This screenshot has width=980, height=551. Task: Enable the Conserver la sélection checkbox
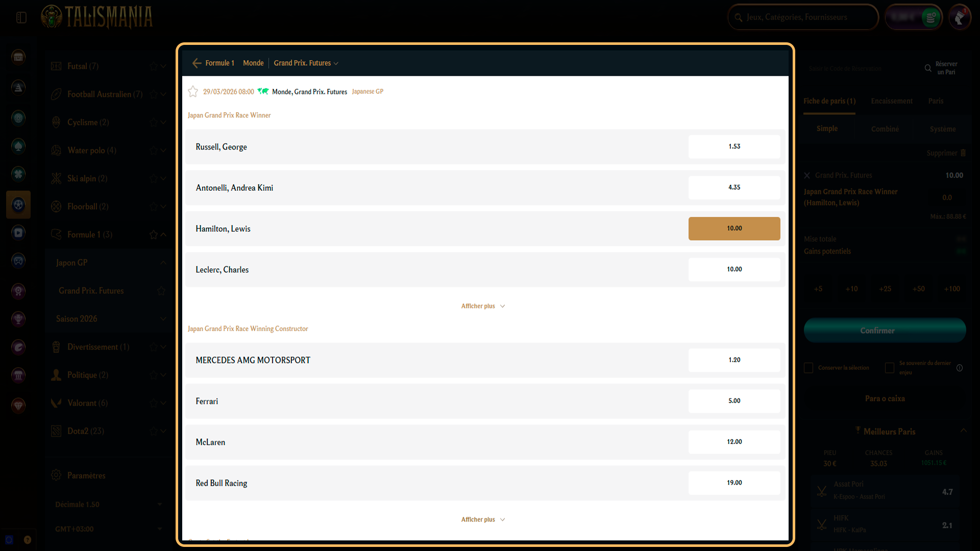[x=808, y=367]
